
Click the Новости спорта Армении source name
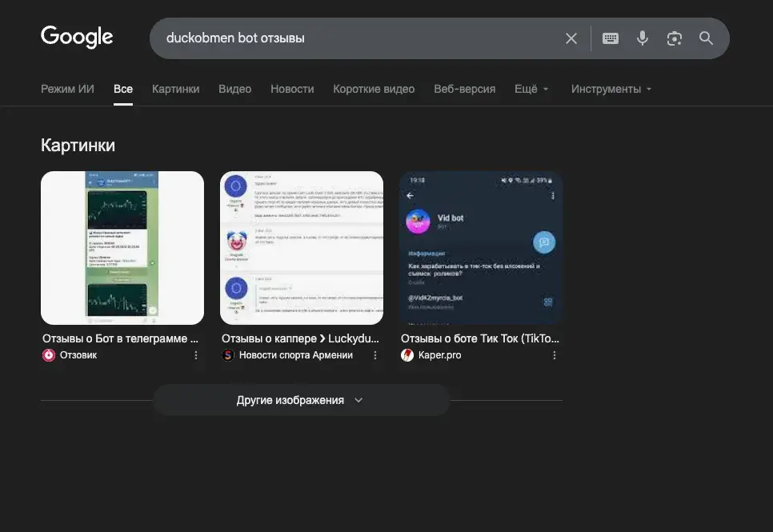pos(296,355)
